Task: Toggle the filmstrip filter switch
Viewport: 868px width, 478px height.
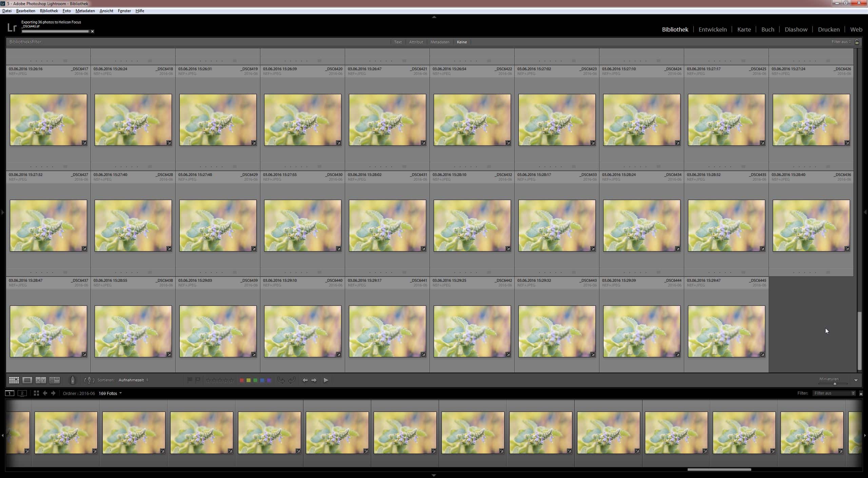Action: point(861,394)
